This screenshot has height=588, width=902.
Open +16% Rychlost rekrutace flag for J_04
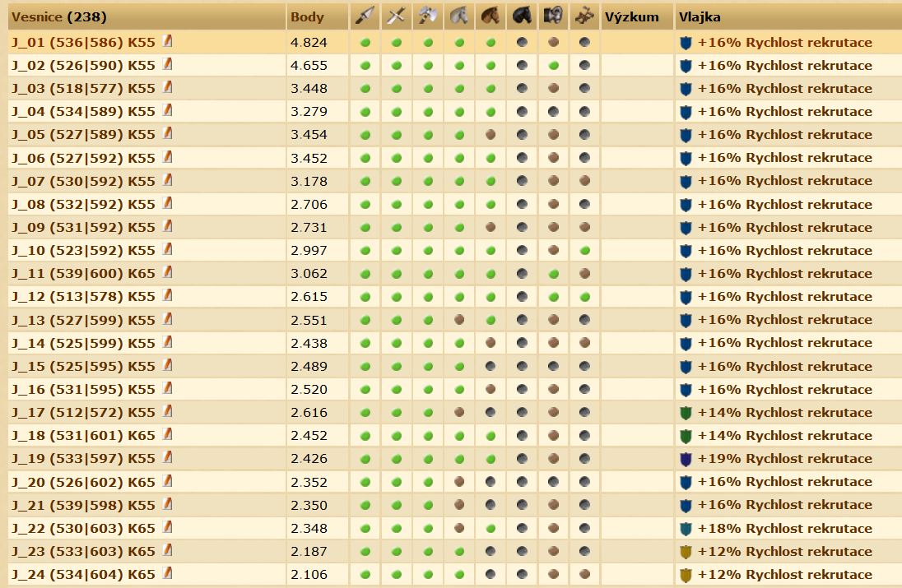[x=784, y=112]
